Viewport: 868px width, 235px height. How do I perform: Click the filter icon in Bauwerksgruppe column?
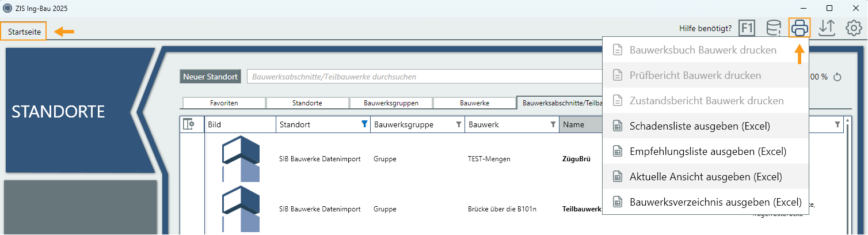pos(458,124)
